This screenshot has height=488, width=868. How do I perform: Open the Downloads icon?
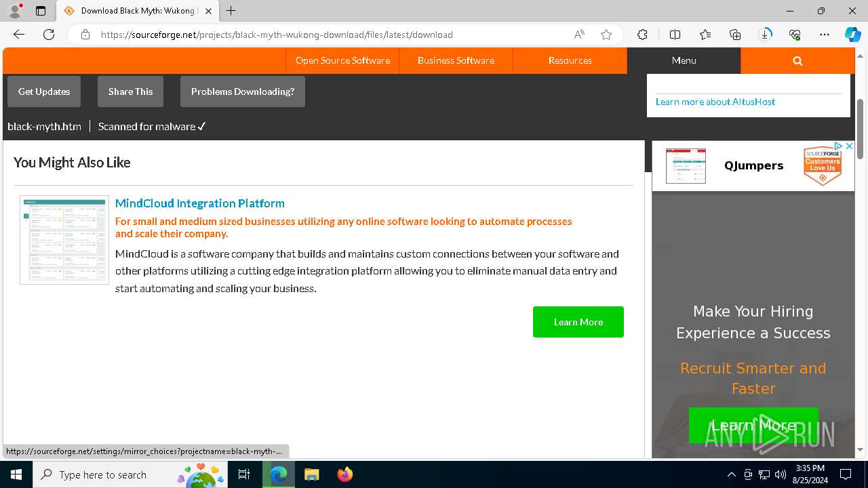[x=765, y=35]
